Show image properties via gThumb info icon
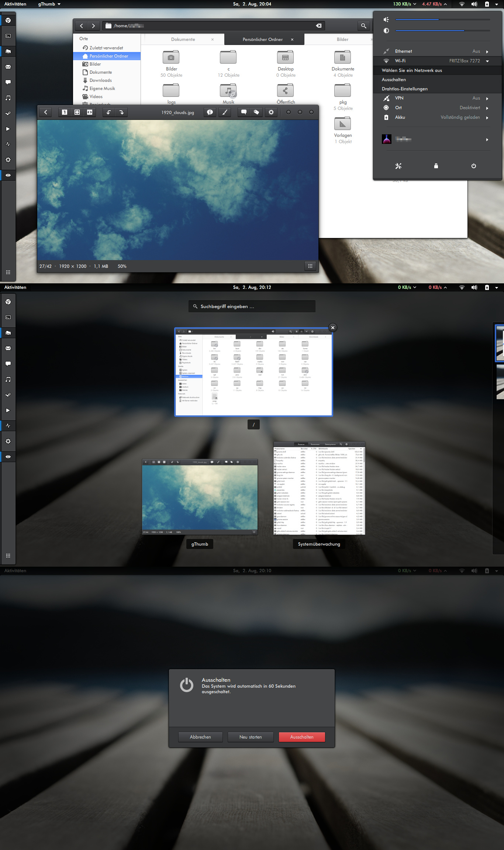 coord(210,112)
